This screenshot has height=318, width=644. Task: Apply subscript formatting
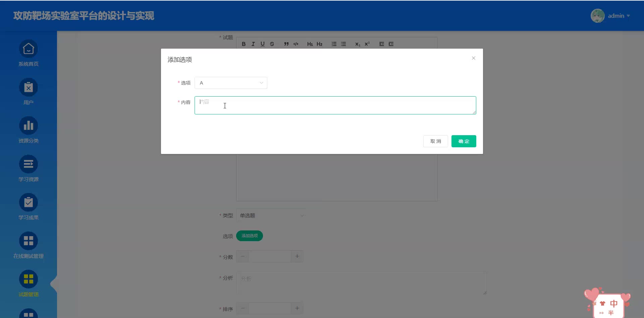(x=358, y=44)
